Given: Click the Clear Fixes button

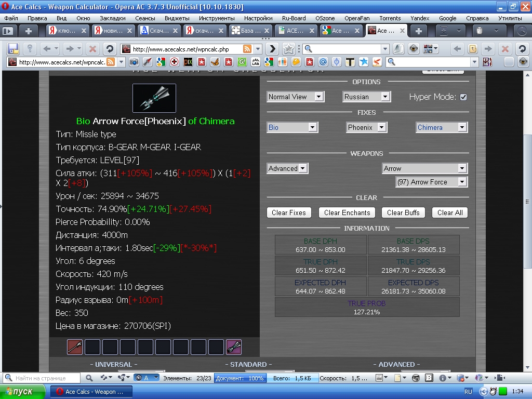Looking at the screenshot, I should (289, 212).
